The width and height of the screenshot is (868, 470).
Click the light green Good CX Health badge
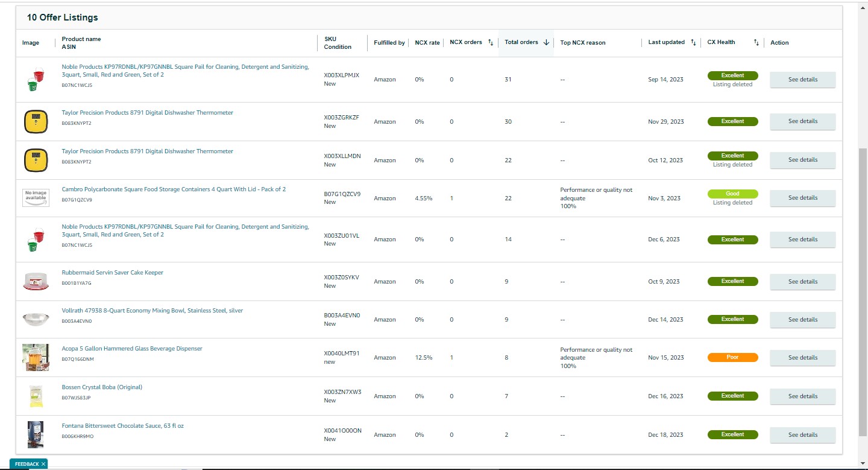click(732, 194)
